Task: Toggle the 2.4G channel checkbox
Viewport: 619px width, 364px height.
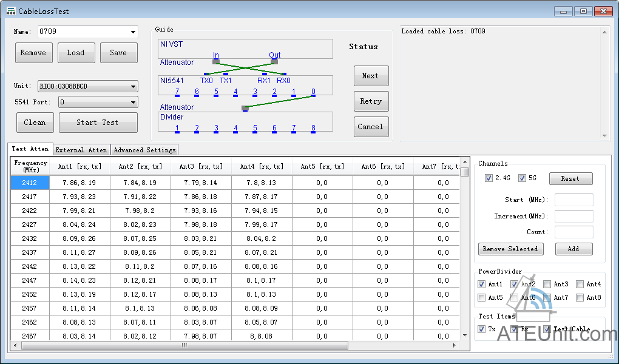Action: click(x=489, y=178)
